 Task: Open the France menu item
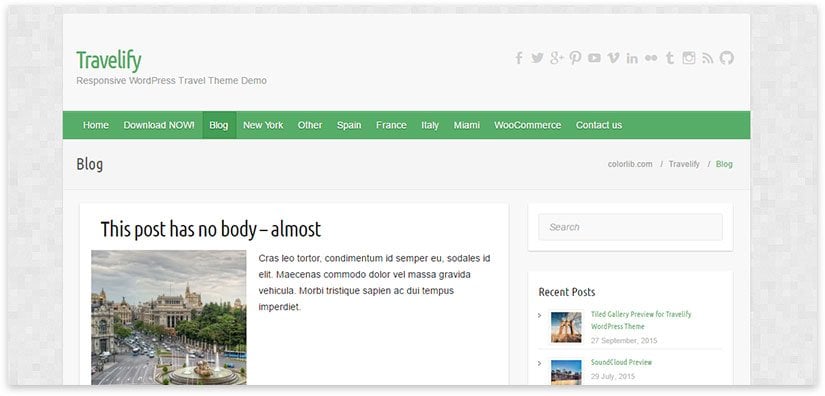391,125
